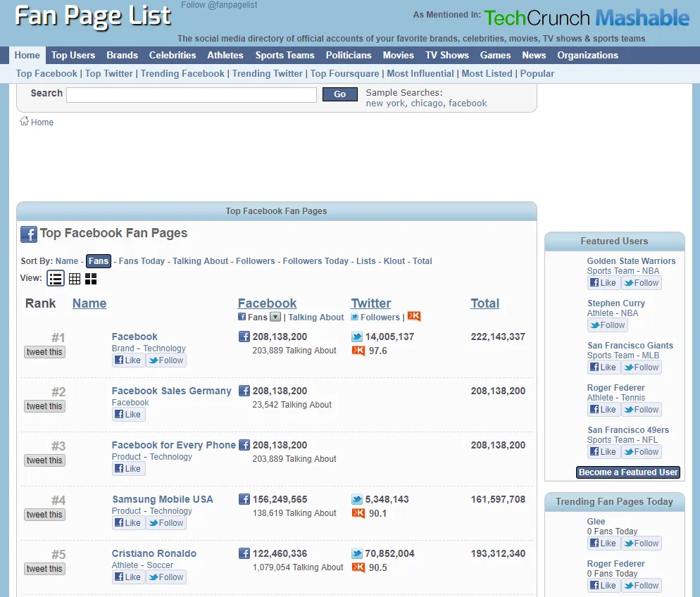700x597 pixels.
Task: Open the Athletes navigation tab
Action: click(x=225, y=56)
